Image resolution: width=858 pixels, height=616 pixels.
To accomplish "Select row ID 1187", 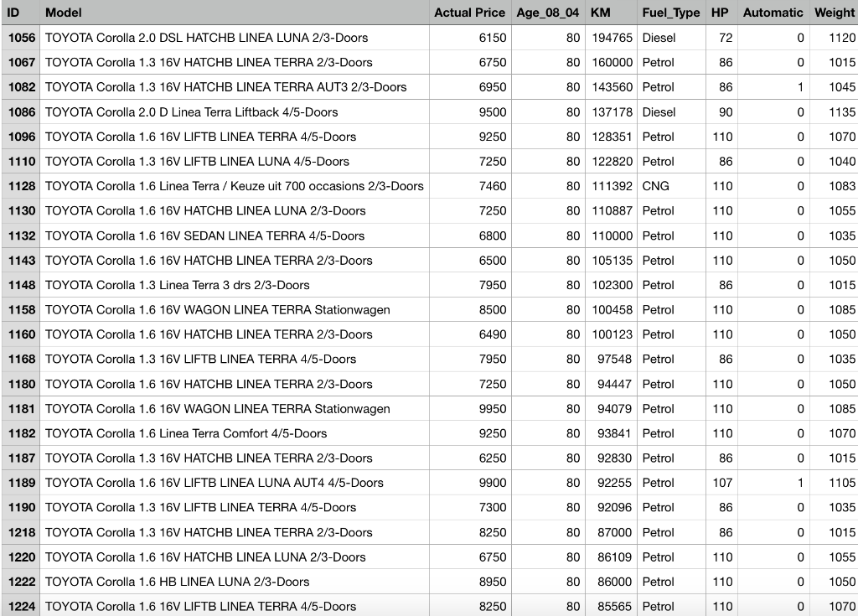I will (20, 458).
